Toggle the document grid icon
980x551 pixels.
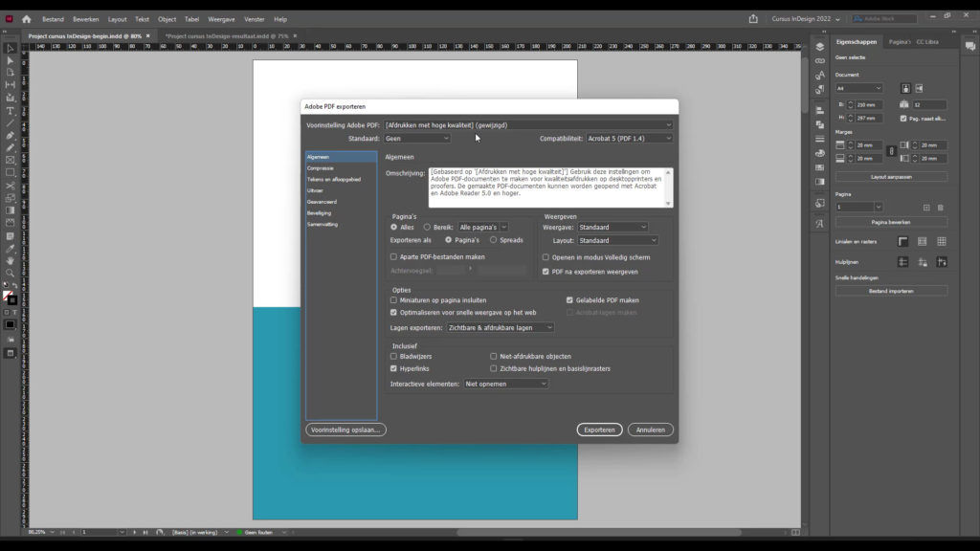pyautogui.click(x=942, y=242)
